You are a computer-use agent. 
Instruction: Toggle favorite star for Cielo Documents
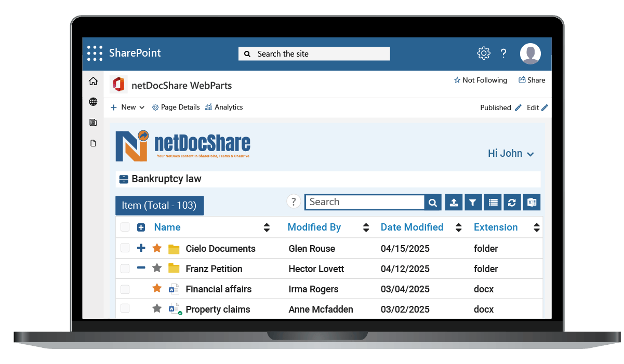click(157, 248)
